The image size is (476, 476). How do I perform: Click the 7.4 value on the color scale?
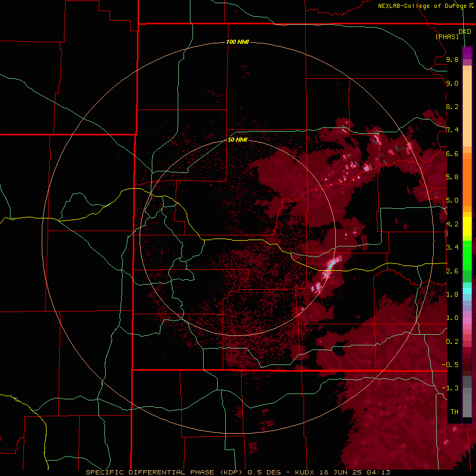pyautogui.click(x=452, y=130)
